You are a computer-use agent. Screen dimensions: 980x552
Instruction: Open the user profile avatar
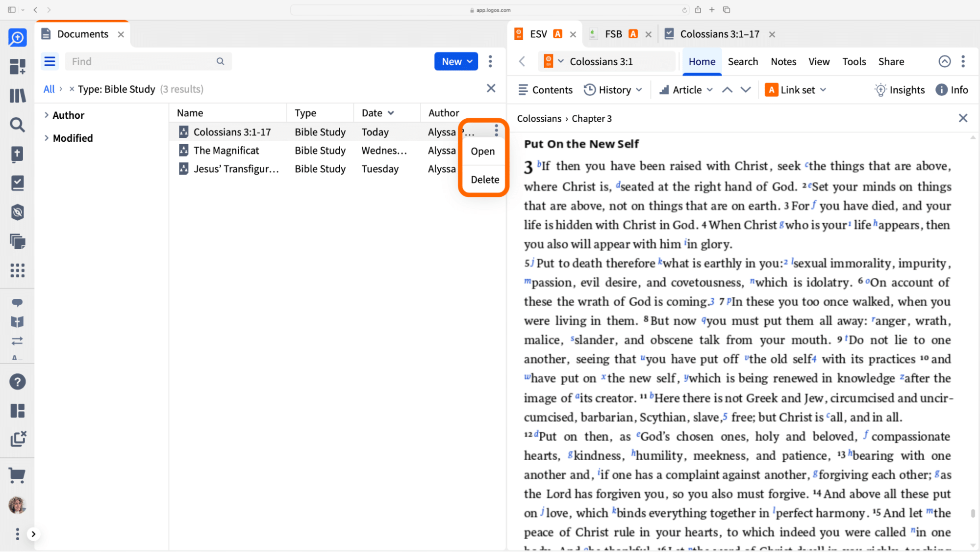tap(17, 504)
